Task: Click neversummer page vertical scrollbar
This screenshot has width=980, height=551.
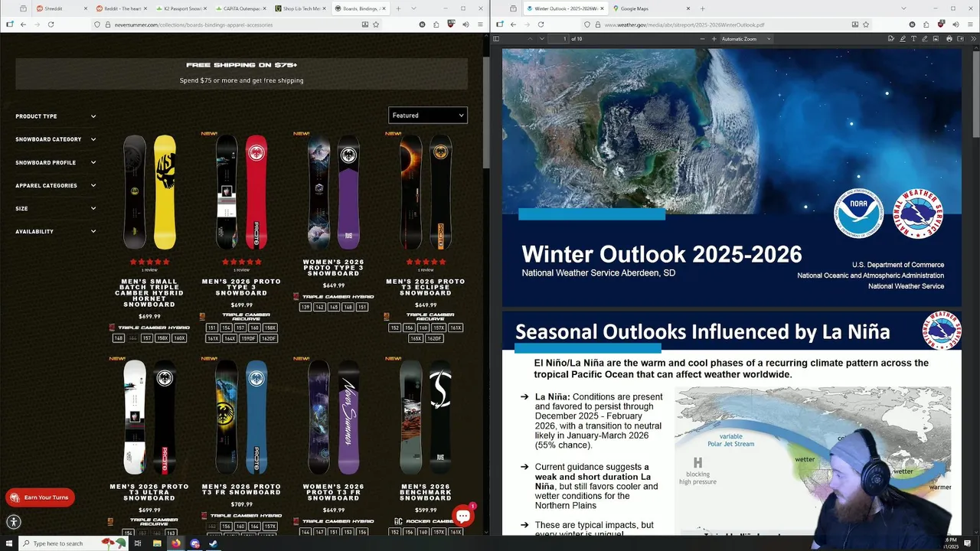Action: pyautogui.click(x=486, y=113)
